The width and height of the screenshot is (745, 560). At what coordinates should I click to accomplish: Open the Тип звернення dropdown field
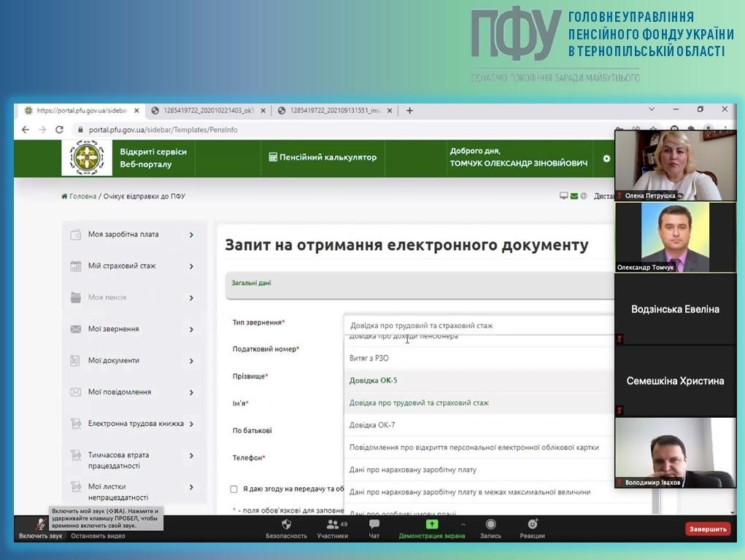tap(479, 325)
